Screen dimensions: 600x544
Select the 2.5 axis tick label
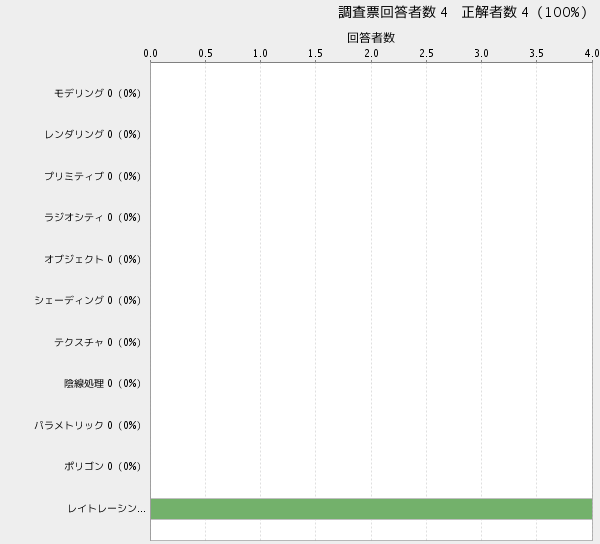pyautogui.click(x=426, y=53)
